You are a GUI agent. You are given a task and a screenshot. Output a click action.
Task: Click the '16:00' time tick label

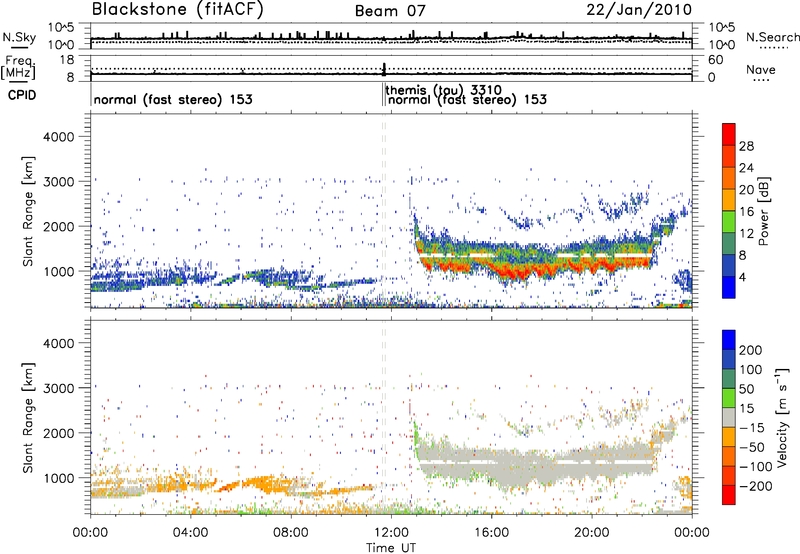(491, 533)
